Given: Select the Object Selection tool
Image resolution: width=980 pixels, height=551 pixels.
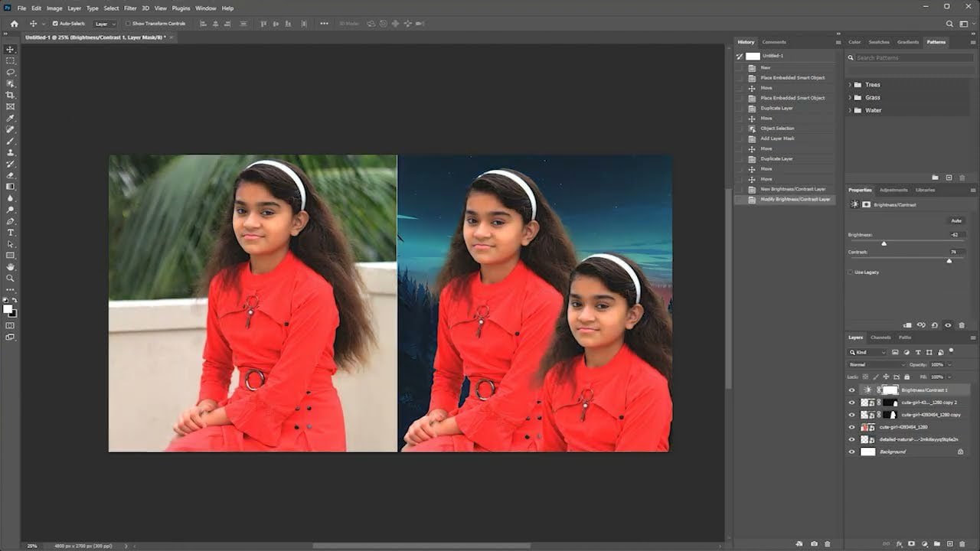Looking at the screenshot, I should 10,83.
